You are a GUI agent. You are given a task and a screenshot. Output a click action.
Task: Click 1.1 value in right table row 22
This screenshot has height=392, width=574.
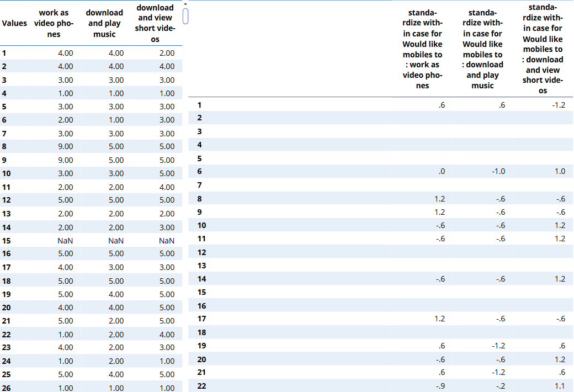560,386
